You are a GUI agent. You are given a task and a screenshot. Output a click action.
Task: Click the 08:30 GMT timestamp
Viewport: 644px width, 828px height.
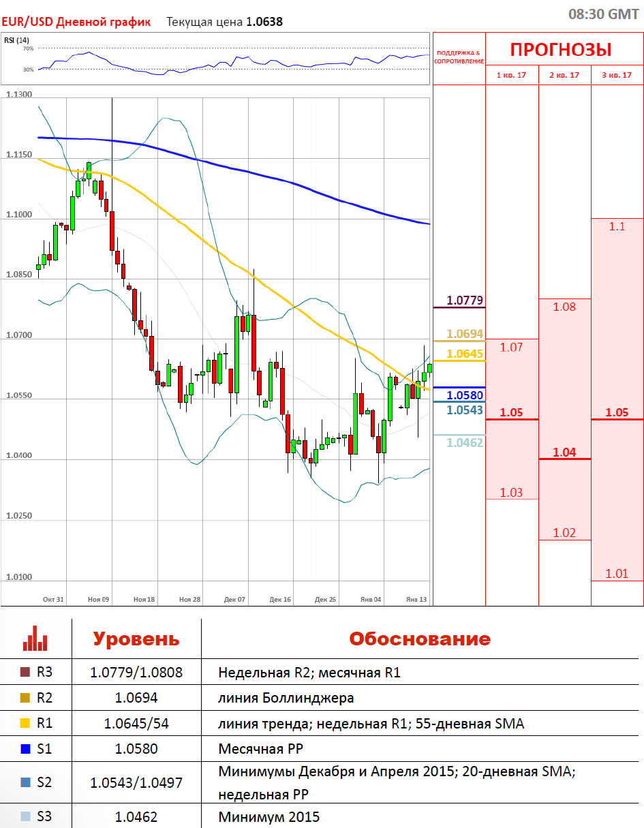click(603, 14)
